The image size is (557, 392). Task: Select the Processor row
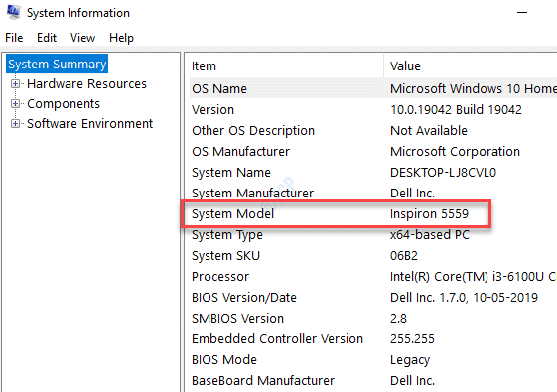(x=373, y=277)
